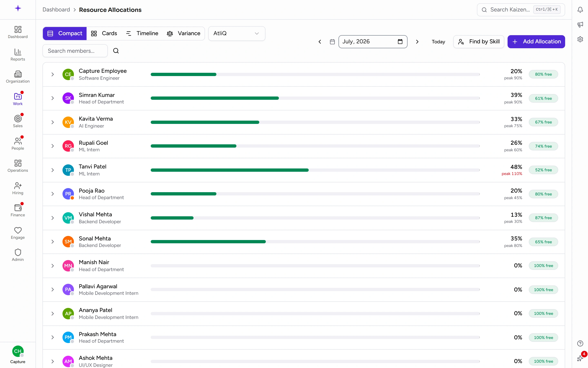
Task: Open date picker icon inside July, 2026 field
Action: [x=400, y=42]
